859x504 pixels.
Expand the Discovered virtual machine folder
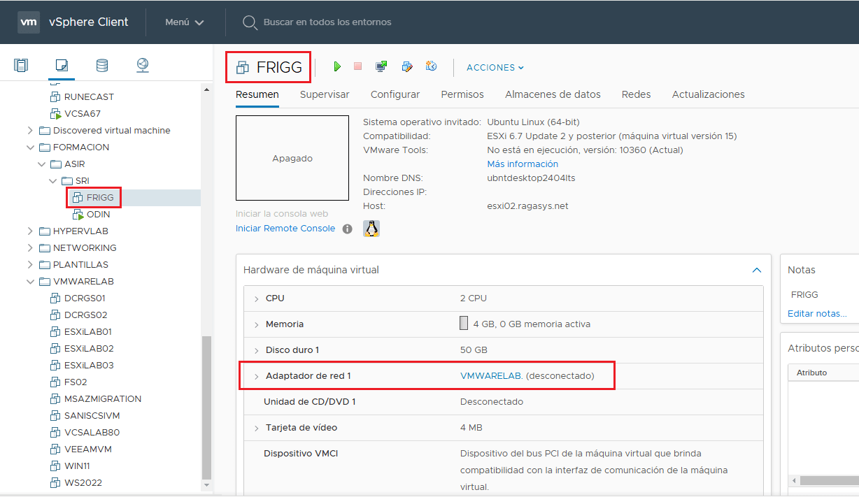(30, 130)
